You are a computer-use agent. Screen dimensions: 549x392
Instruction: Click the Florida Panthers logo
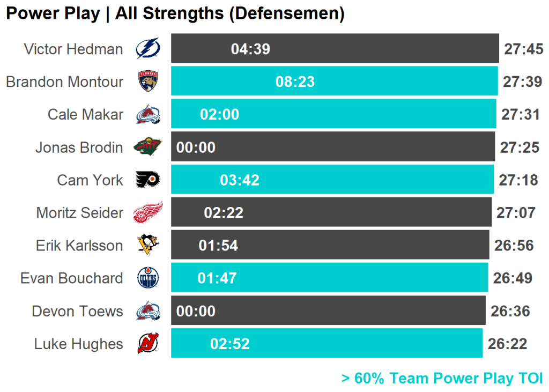pyautogui.click(x=148, y=82)
